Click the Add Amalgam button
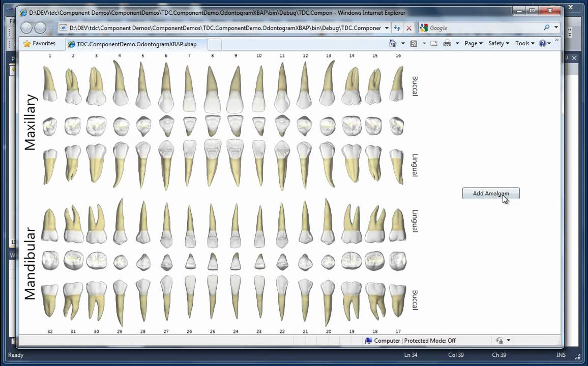Viewport: 588px width, 366px height. [x=490, y=193]
